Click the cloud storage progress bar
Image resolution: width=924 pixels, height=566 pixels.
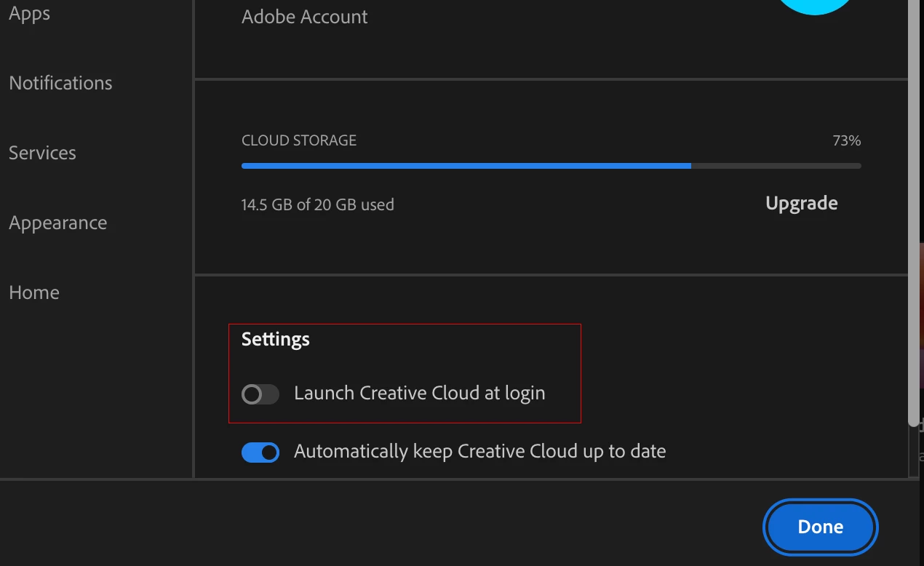pyautogui.click(x=551, y=166)
